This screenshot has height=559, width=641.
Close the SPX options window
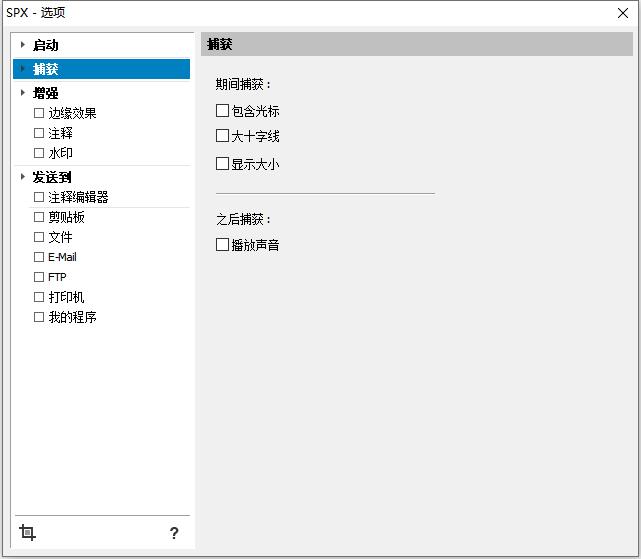(x=625, y=13)
